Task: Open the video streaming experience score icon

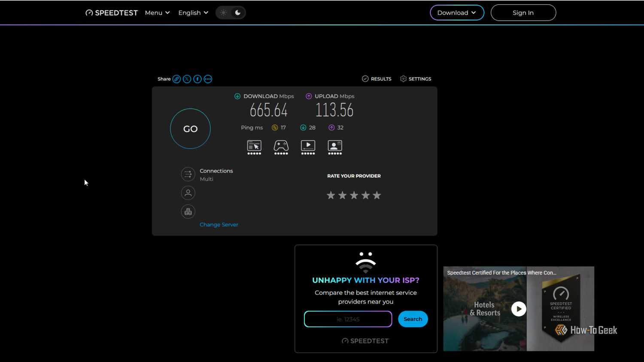Action: tap(308, 147)
